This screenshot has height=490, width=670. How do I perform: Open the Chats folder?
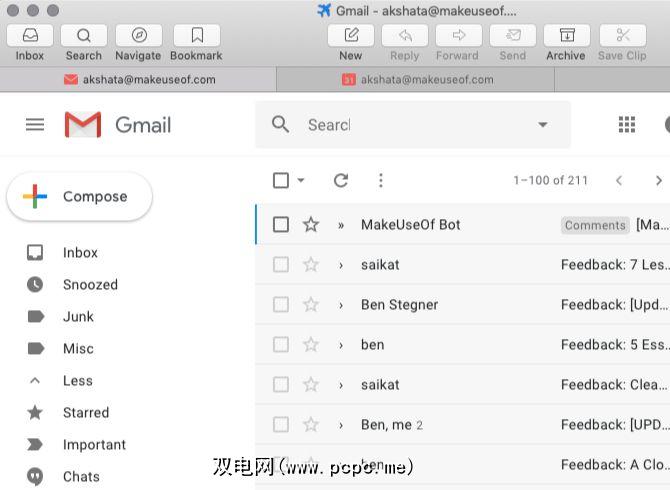81,477
